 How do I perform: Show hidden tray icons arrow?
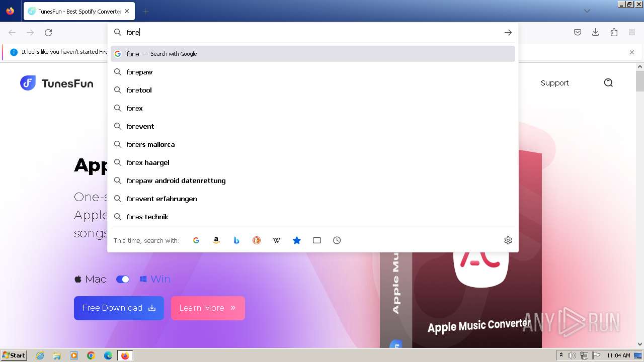561,355
